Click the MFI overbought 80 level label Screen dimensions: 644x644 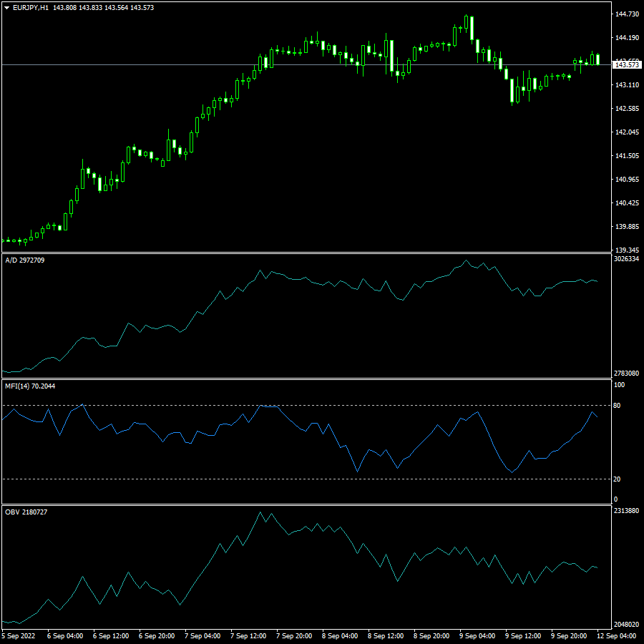616,406
